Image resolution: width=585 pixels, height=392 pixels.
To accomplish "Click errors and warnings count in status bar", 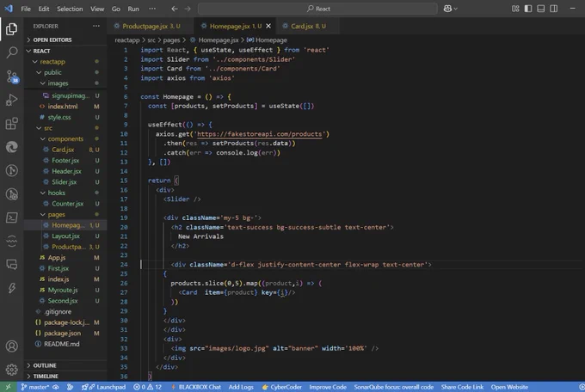I will (147, 387).
